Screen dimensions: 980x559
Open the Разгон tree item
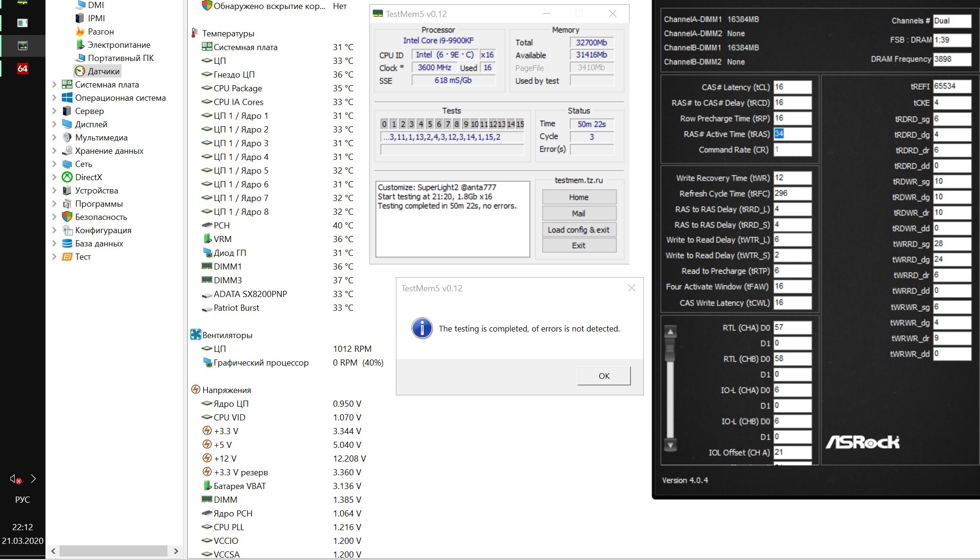tap(100, 32)
